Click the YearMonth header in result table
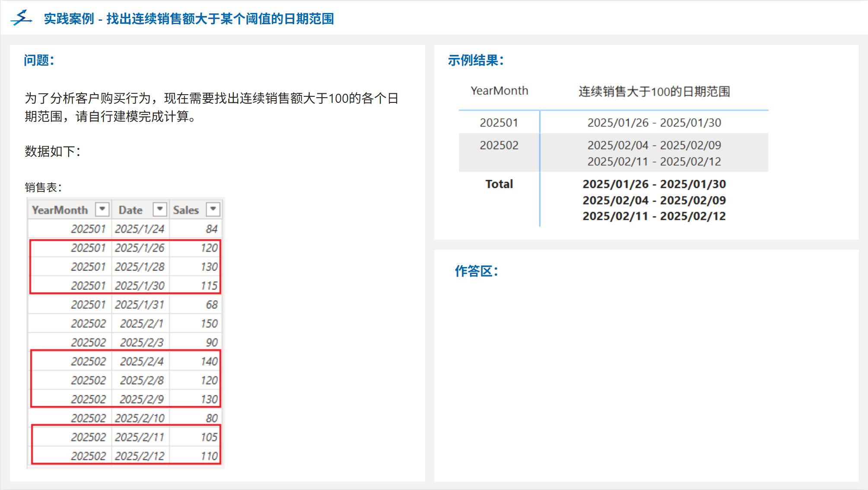Viewport: 868px width, 490px height. click(499, 91)
